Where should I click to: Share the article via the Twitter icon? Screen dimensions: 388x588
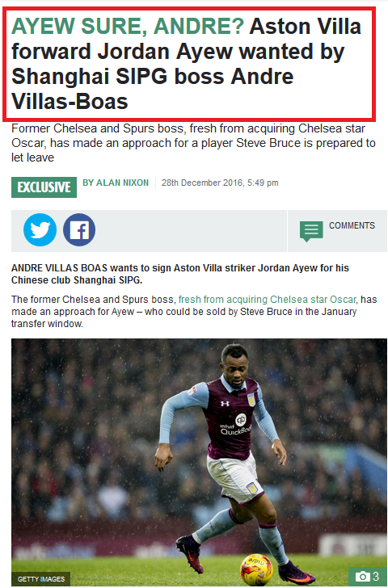(40, 230)
